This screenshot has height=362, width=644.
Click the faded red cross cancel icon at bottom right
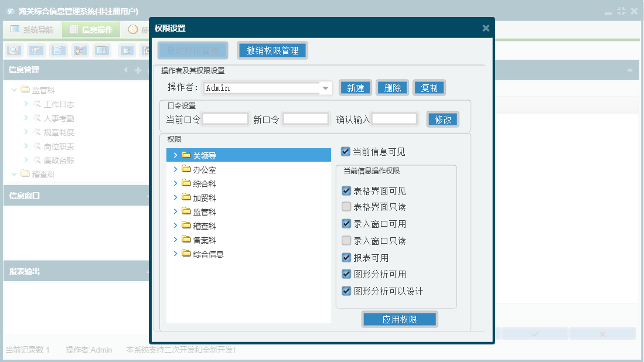[x=602, y=334]
